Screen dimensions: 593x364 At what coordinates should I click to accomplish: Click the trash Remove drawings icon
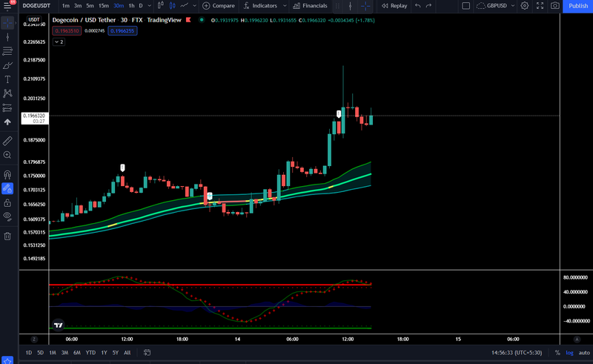pyautogui.click(x=7, y=236)
